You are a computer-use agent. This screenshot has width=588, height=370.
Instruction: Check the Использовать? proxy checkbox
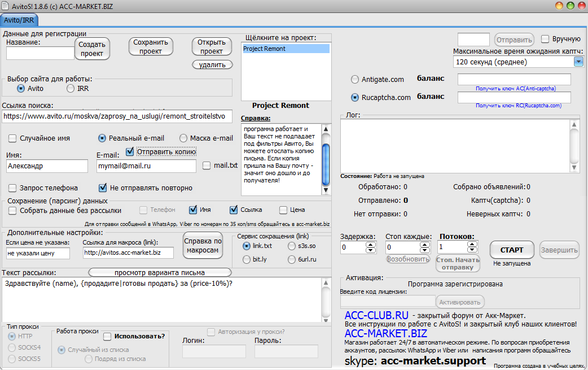click(107, 337)
